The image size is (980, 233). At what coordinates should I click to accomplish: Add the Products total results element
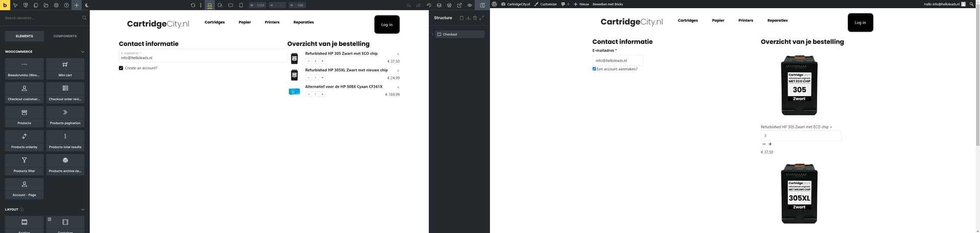[x=65, y=140]
